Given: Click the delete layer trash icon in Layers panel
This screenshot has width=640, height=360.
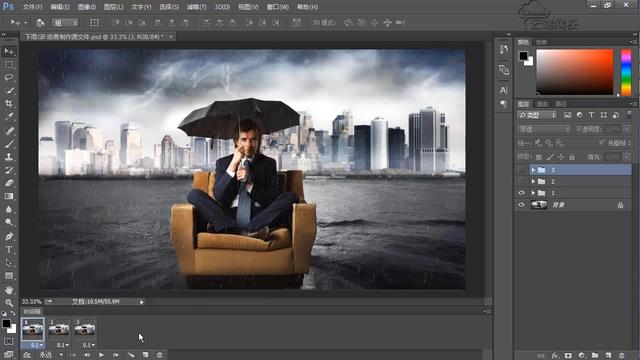Looking at the screenshot, I should click(622, 356).
